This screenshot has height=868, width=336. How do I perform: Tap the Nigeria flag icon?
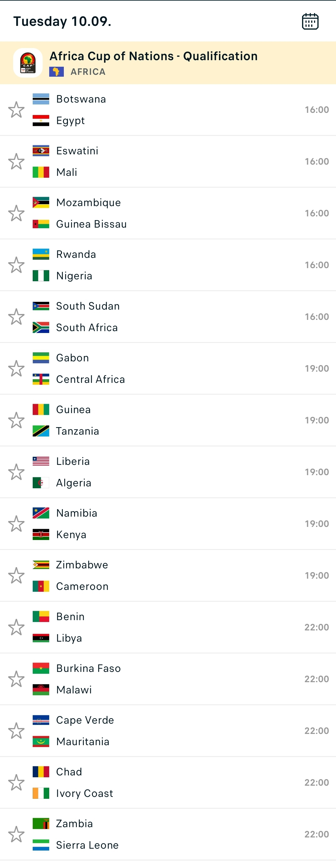[x=41, y=276]
